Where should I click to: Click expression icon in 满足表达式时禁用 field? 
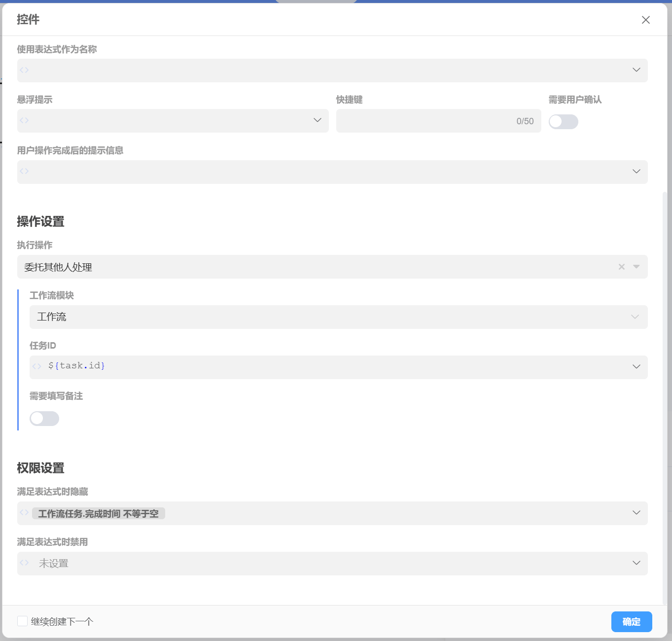tap(24, 563)
